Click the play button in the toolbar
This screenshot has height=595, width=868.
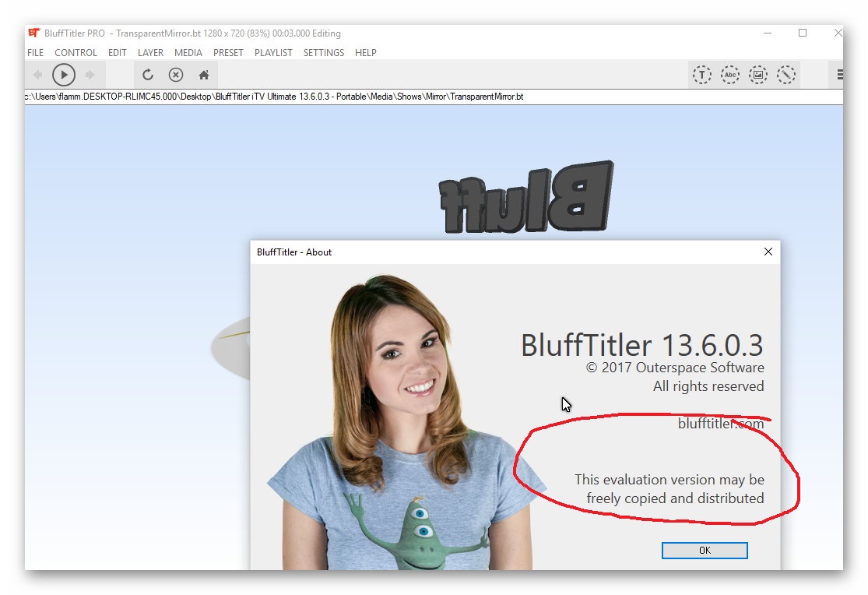(64, 75)
